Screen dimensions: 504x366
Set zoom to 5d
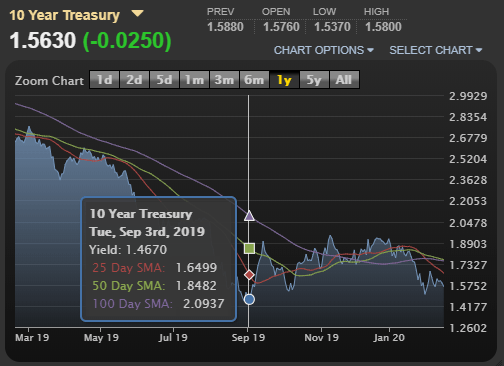[x=164, y=80]
